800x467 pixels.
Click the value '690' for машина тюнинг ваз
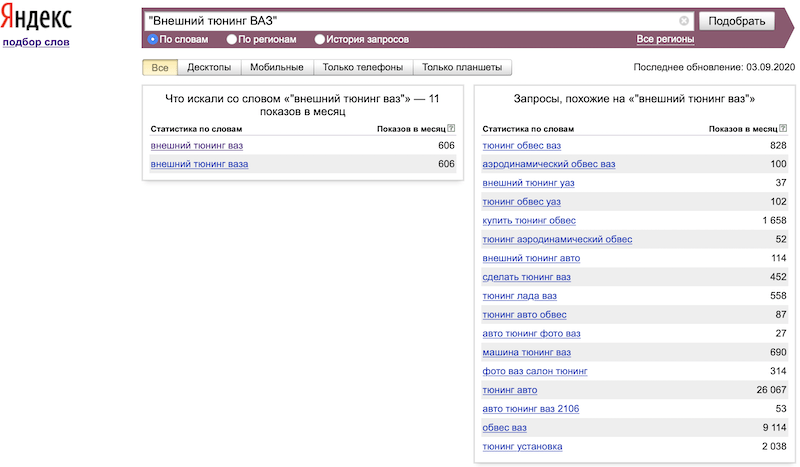778,353
